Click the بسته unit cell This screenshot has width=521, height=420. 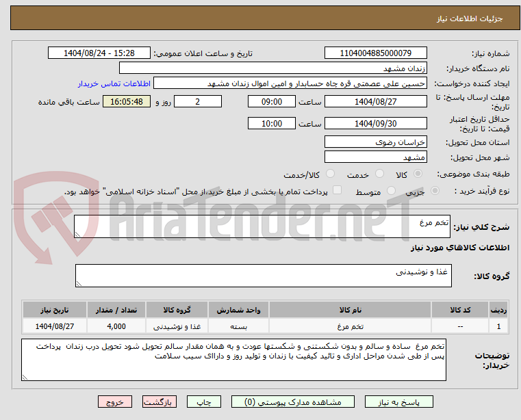(238, 326)
